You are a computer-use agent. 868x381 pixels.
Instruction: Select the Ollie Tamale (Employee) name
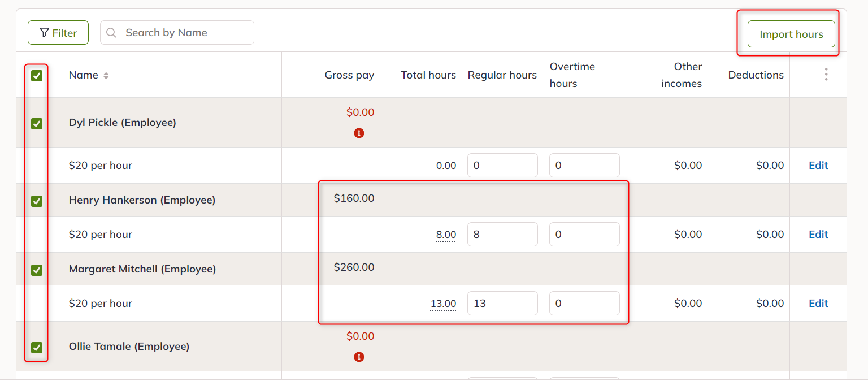click(x=129, y=347)
